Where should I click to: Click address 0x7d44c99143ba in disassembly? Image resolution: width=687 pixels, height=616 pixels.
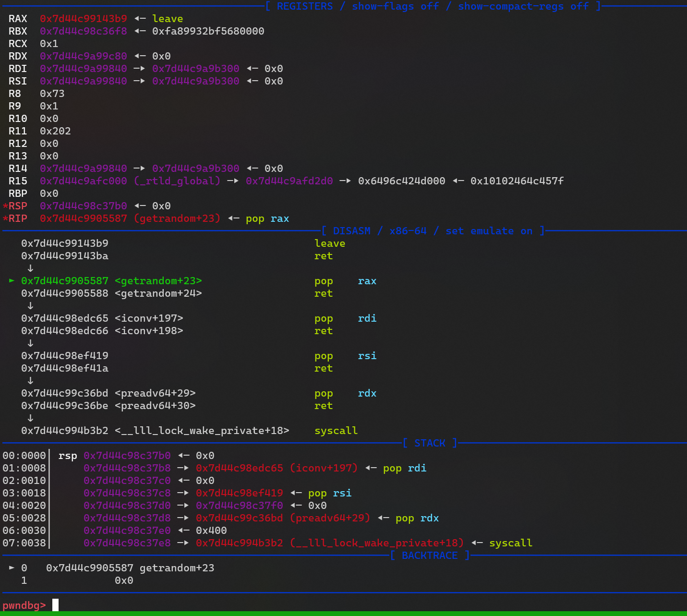[x=65, y=256]
